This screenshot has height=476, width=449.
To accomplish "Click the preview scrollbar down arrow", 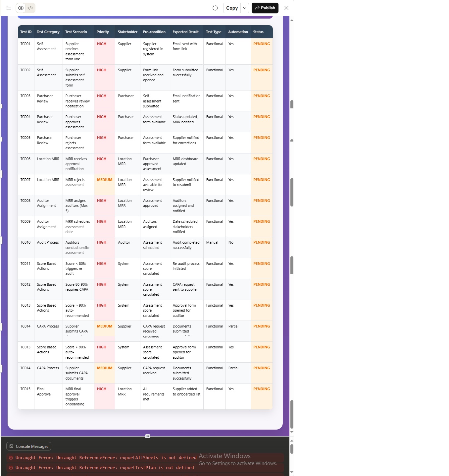I will coord(292,432).
